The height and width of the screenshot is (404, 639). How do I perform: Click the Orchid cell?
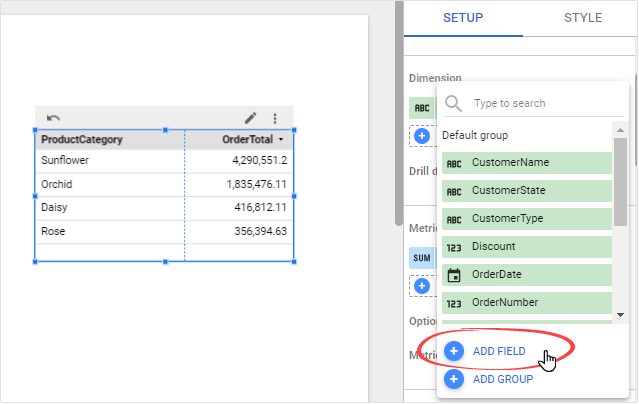click(57, 184)
